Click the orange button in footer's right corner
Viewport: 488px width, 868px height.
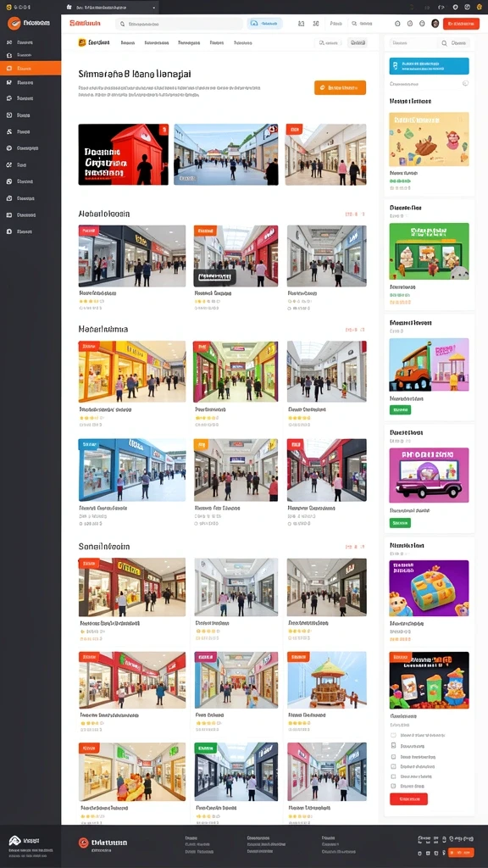coord(460,853)
